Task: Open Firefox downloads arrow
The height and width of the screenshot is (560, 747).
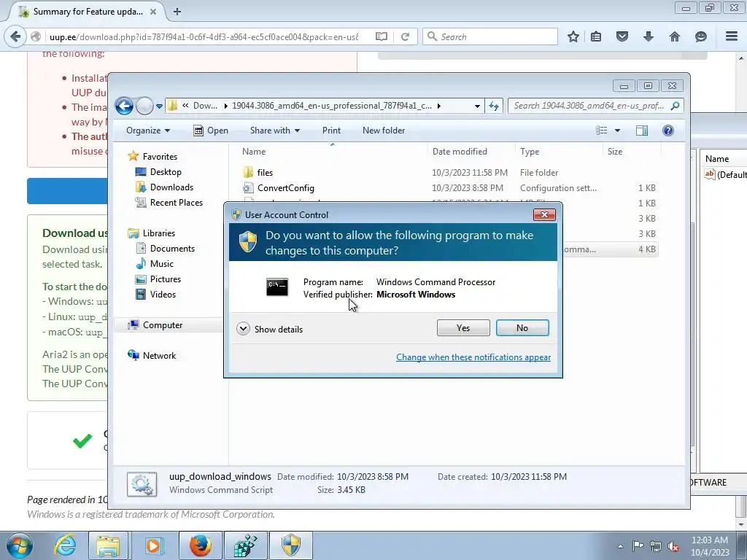Action: [649, 36]
